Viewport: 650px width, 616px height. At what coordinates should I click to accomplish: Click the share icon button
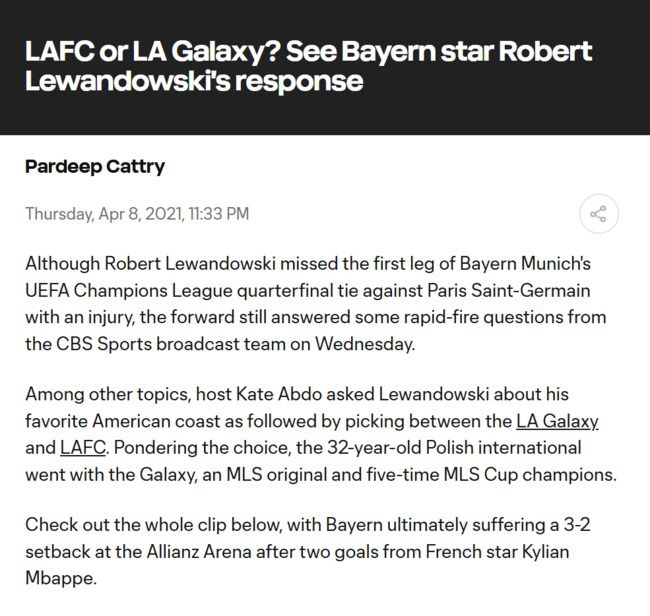(599, 213)
